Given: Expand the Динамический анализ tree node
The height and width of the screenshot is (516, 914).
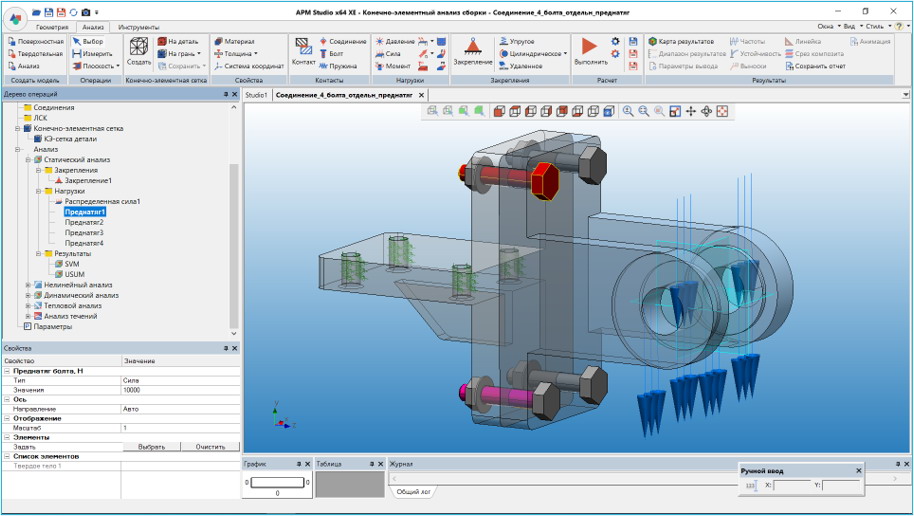Looking at the screenshot, I should (x=29, y=295).
